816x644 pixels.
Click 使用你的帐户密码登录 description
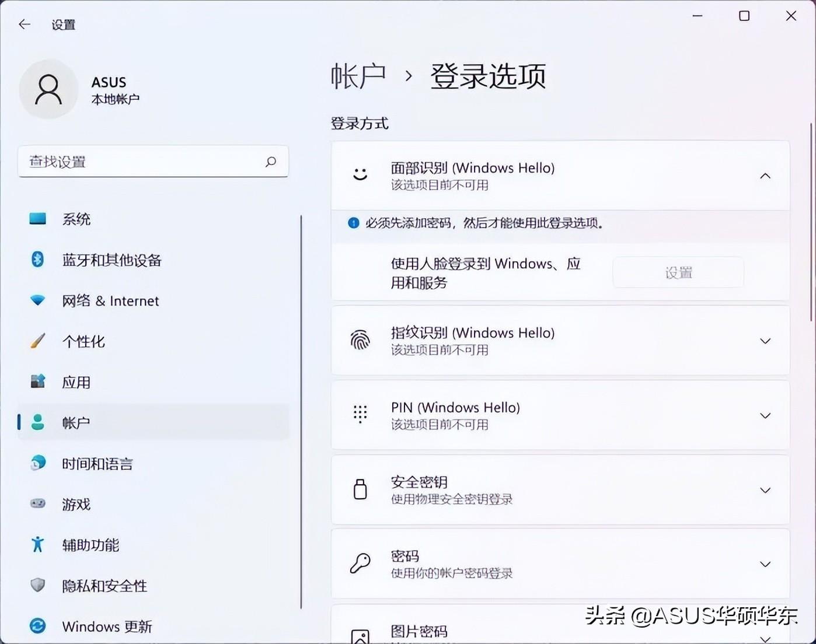(x=452, y=573)
